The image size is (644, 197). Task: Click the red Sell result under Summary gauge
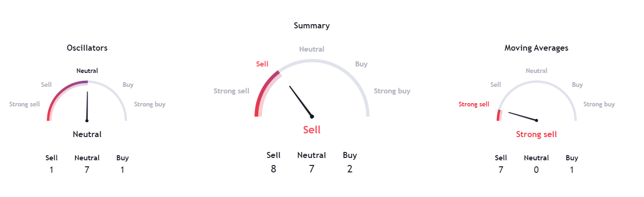[x=312, y=130]
